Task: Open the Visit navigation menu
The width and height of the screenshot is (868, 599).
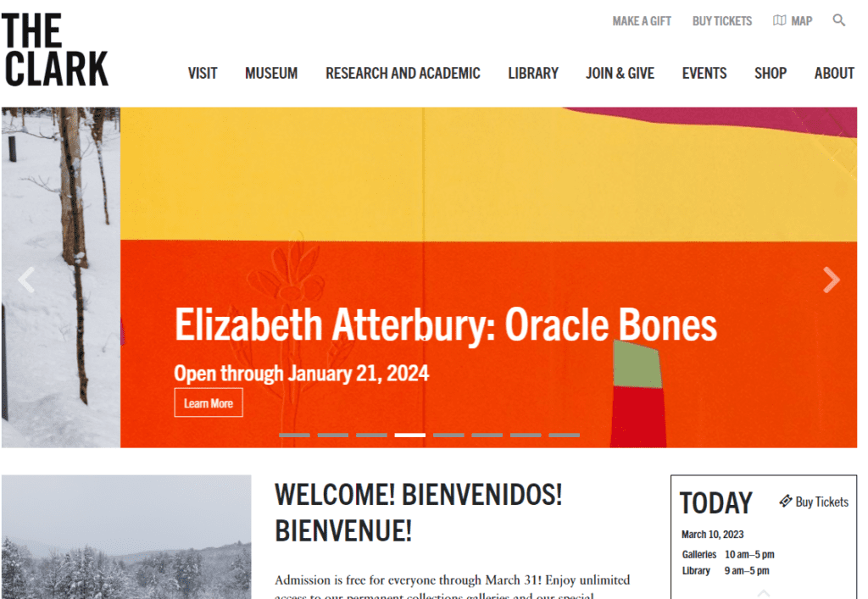Action: 203,74
